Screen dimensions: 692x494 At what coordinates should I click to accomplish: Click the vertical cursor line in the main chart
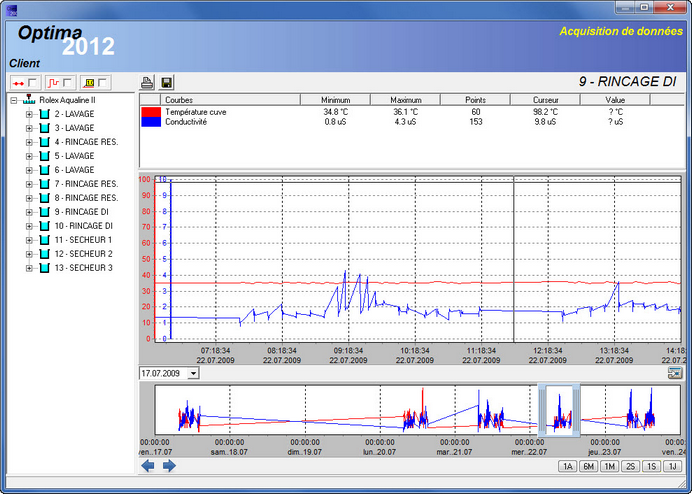514,260
